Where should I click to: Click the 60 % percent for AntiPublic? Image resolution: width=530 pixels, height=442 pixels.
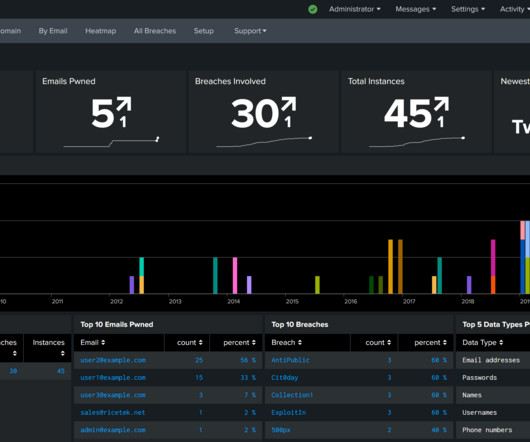439,360
